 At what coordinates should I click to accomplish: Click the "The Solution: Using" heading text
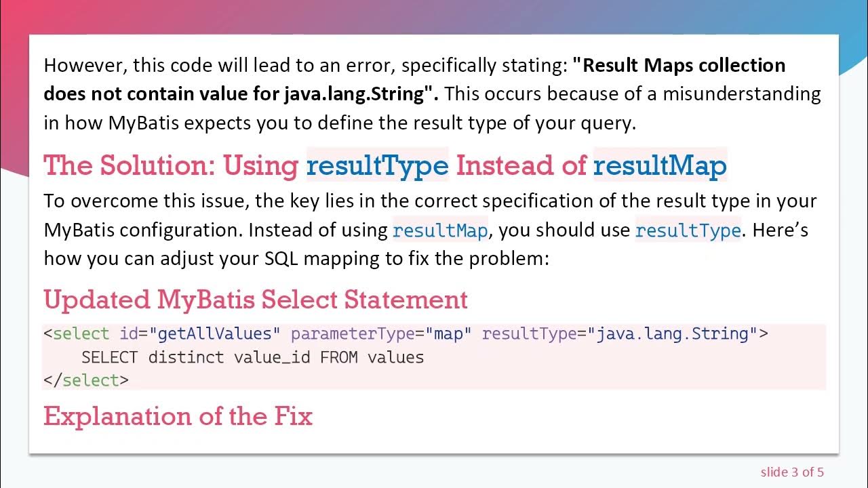coord(171,165)
